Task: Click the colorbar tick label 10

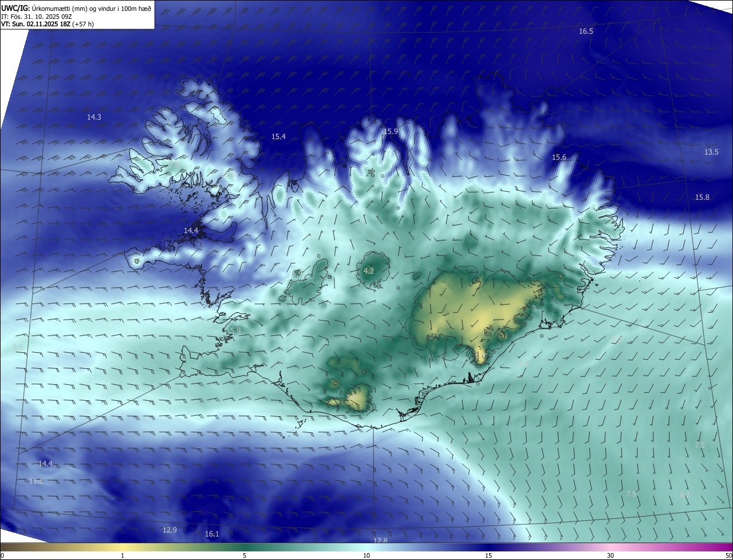Action: pyautogui.click(x=366, y=555)
